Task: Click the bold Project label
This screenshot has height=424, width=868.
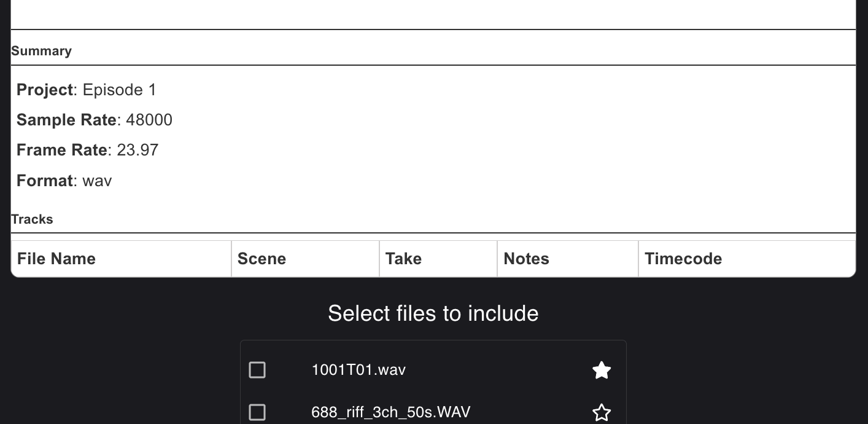Action: click(45, 90)
